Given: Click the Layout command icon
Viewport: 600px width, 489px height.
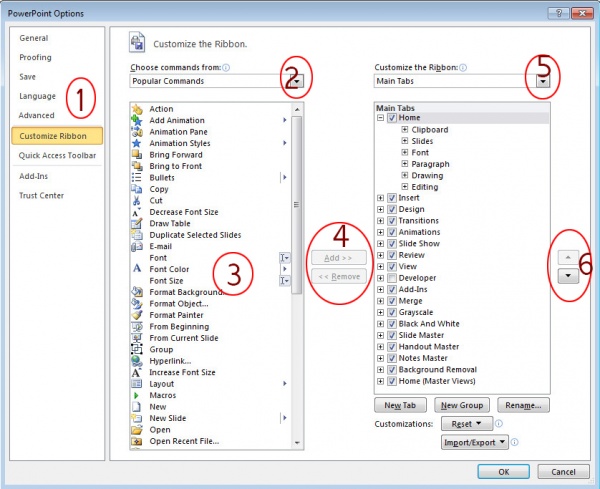Looking at the screenshot, I should (x=137, y=384).
